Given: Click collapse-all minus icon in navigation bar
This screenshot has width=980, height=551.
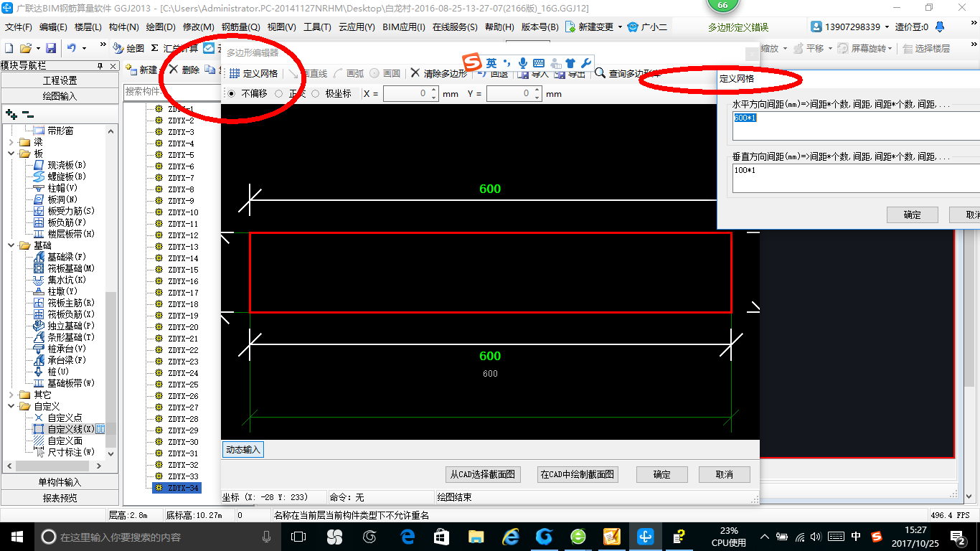Looking at the screenshot, I should pos(27,113).
